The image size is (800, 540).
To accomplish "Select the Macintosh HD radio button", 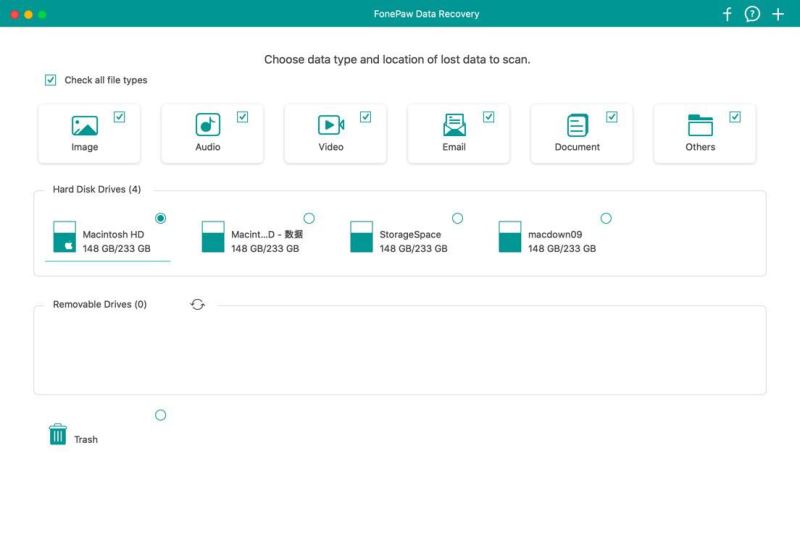I will click(161, 218).
